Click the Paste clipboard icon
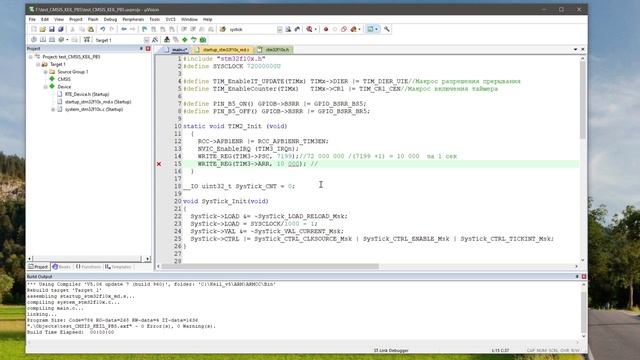Screen dimensions: 640x360 [x=91, y=29]
